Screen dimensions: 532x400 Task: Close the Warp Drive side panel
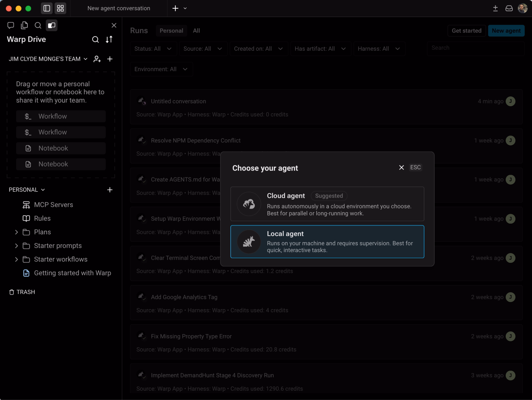[114, 25]
